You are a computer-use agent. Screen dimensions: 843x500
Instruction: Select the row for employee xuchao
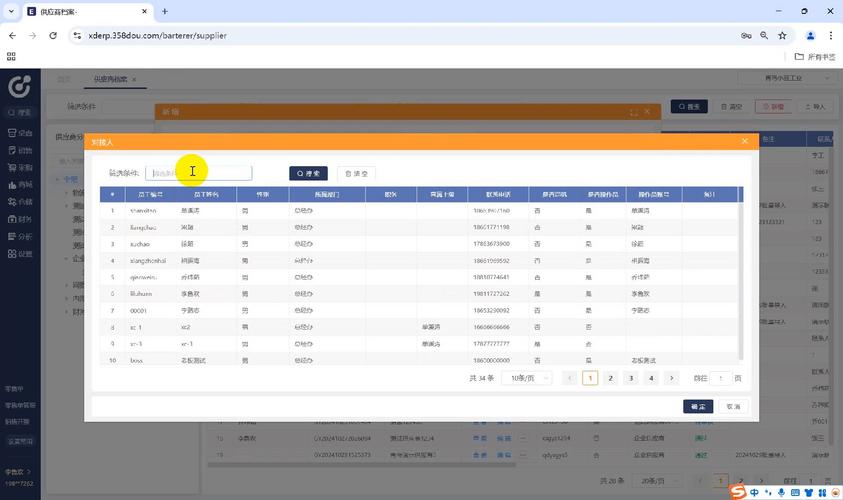[419, 244]
